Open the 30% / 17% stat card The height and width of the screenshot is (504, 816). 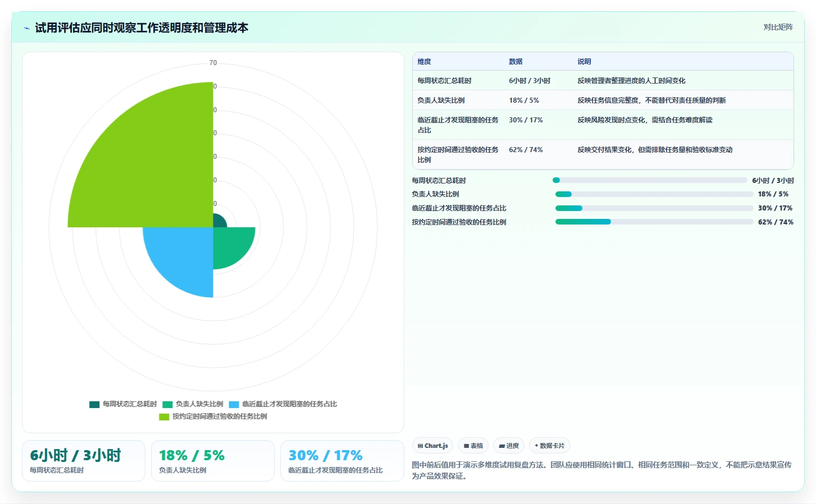pyautogui.click(x=342, y=461)
